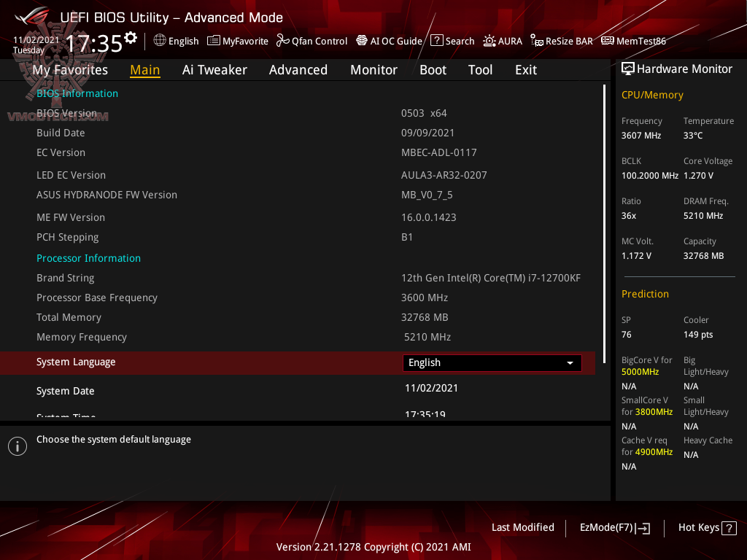Click LED EC Version value AULA3-AR32-0207
Screen dimensions: 747x560
pyautogui.click(x=444, y=175)
